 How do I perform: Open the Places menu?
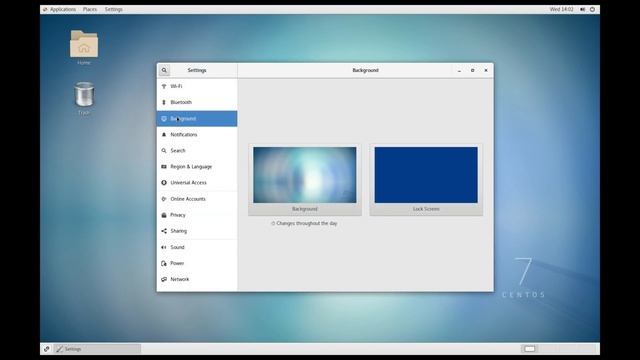click(90, 9)
